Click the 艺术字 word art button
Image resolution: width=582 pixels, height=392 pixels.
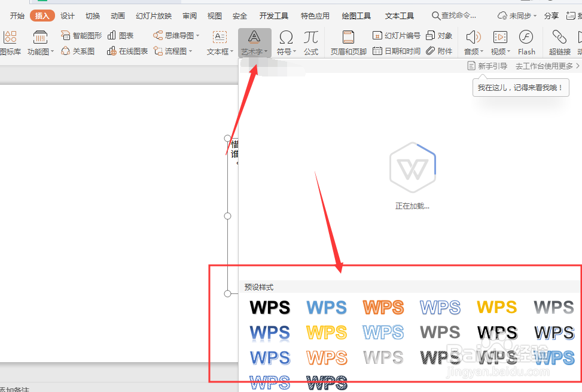click(x=255, y=42)
